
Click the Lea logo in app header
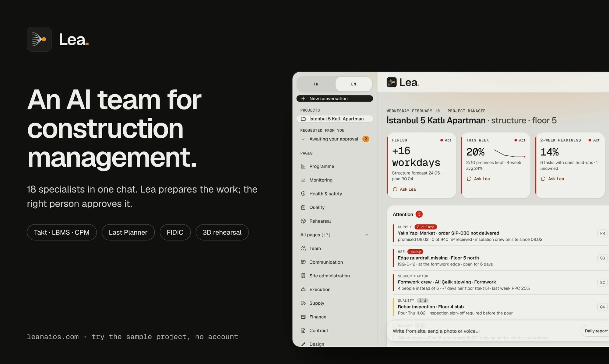click(403, 82)
